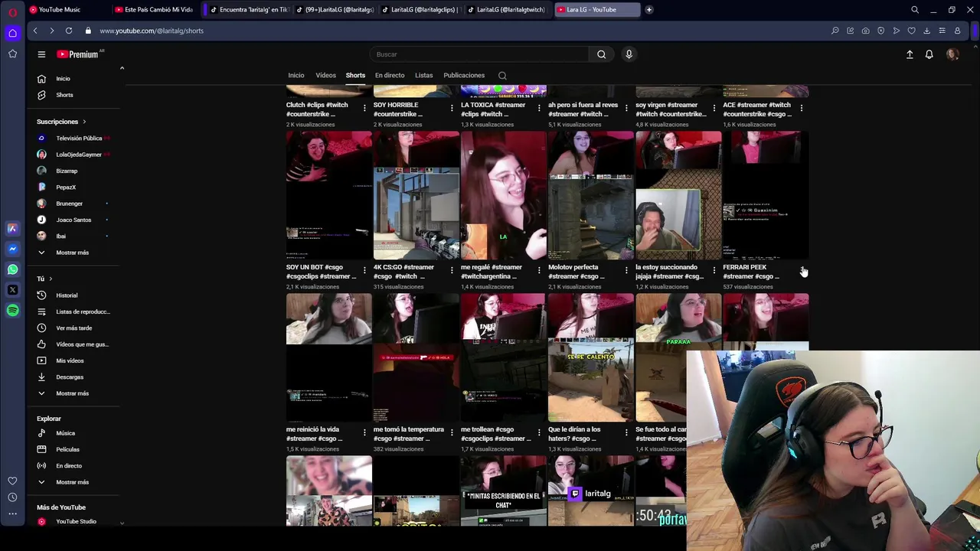Go back with browser back arrow

click(35, 31)
